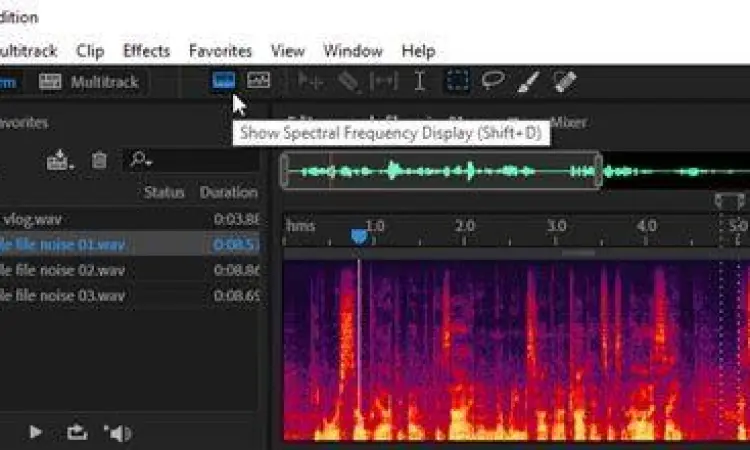Open the Effects menu
Image resolution: width=750 pixels, height=450 pixels.
(x=146, y=51)
